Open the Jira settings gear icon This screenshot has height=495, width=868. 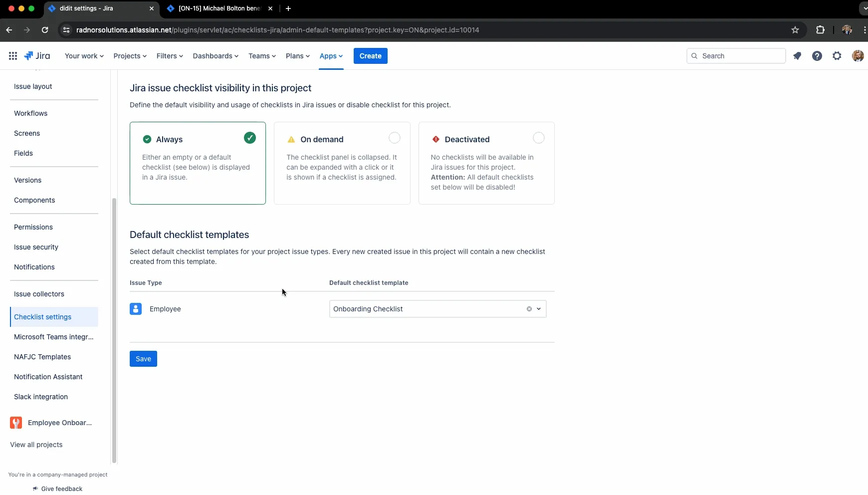pyautogui.click(x=837, y=56)
